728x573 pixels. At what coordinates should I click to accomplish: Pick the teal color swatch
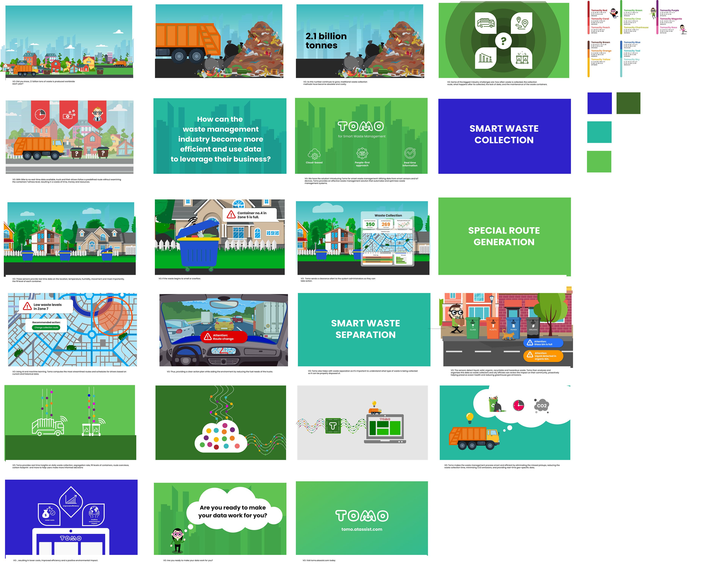click(599, 132)
